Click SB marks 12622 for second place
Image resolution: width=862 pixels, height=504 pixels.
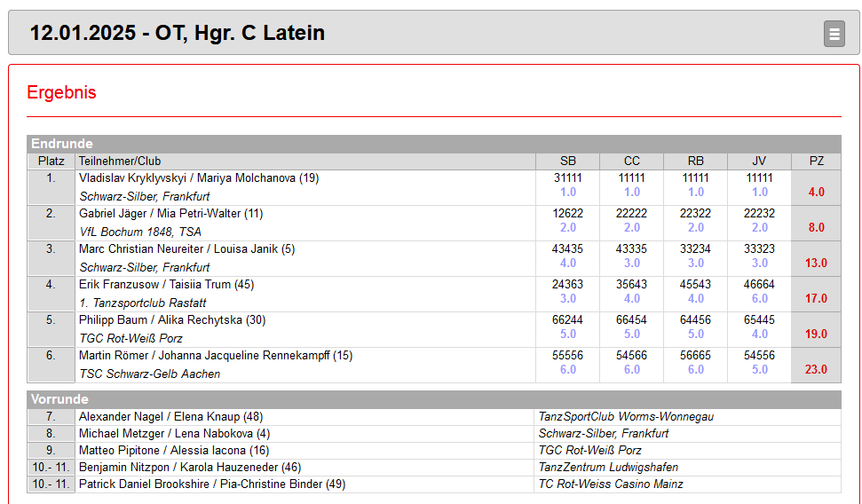tap(568, 213)
